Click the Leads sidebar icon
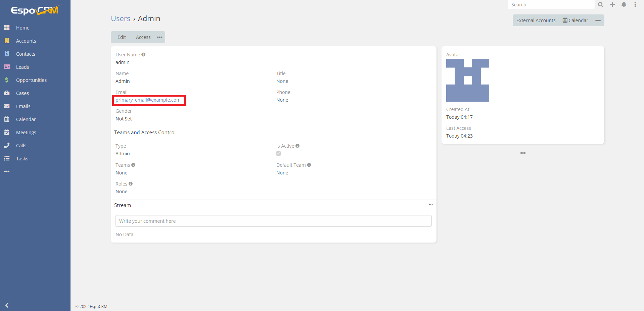 [x=7, y=67]
